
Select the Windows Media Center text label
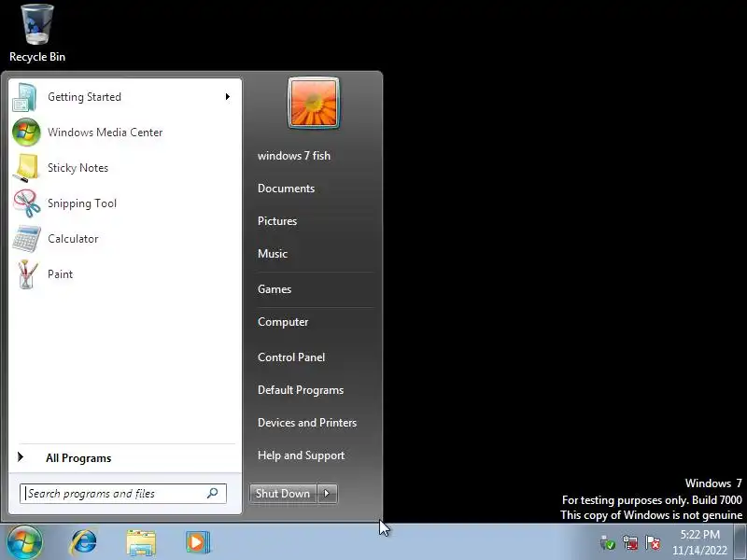click(x=106, y=133)
